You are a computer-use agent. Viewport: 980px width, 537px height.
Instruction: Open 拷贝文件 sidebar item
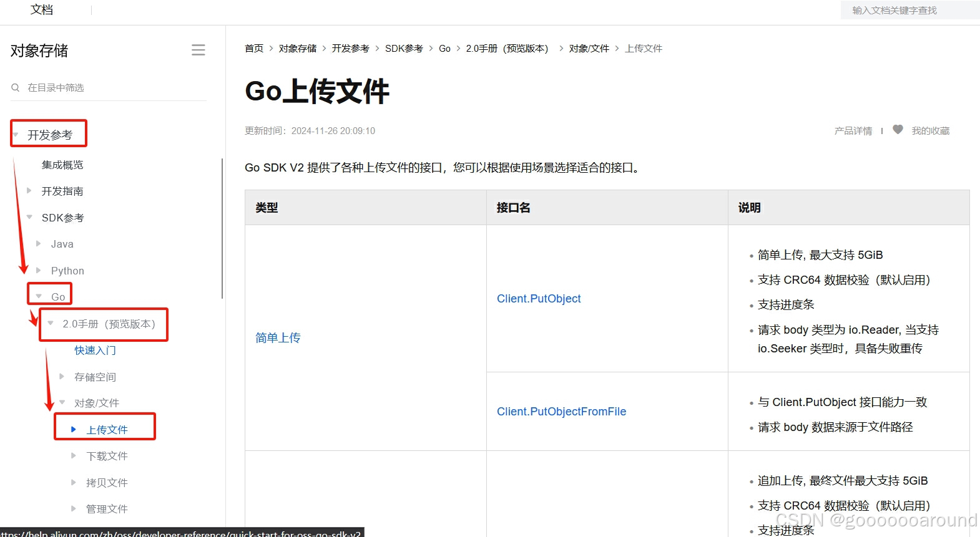[107, 483]
